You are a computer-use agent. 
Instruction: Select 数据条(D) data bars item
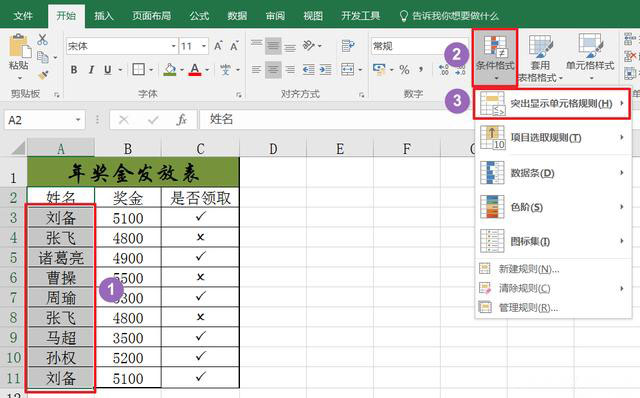point(553,173)
